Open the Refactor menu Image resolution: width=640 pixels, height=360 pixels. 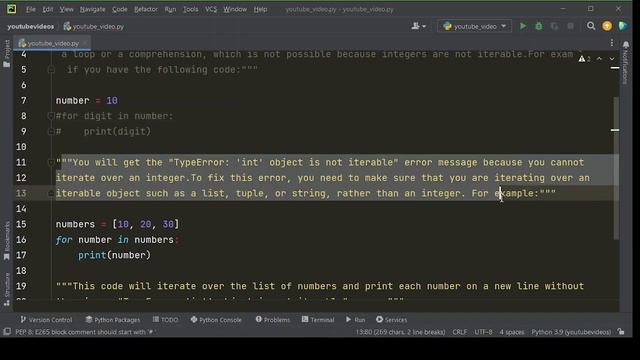coord(146,9)
